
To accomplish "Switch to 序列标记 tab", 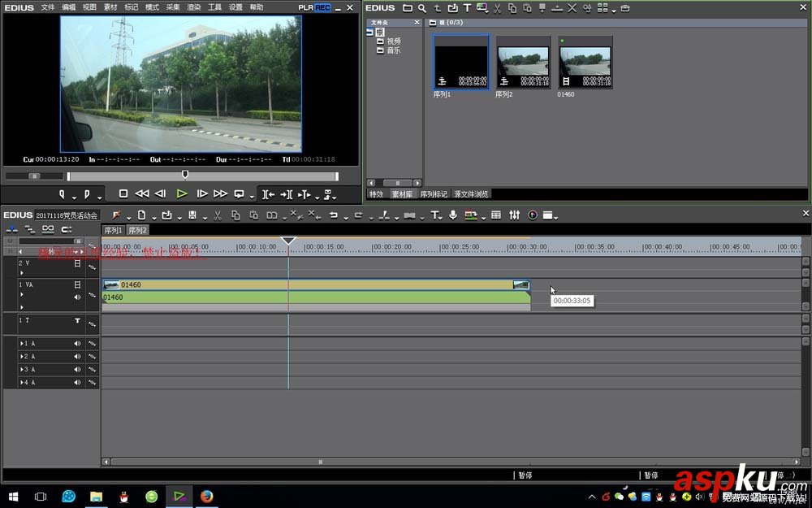I will tap(434, 194).
